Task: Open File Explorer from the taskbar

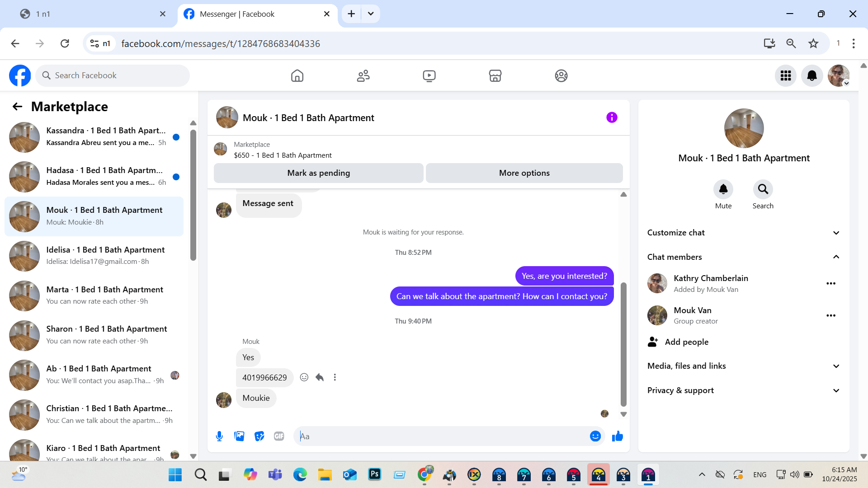Action: coord(325,474)
